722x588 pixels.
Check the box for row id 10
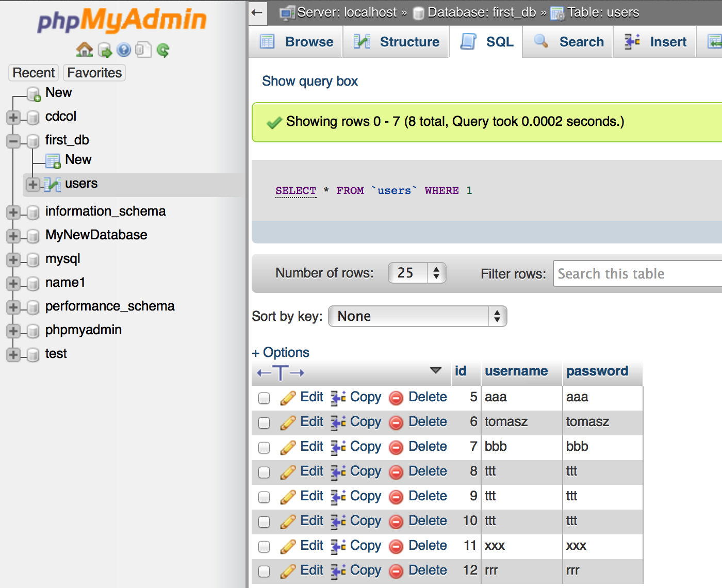(x=264, y=522)
